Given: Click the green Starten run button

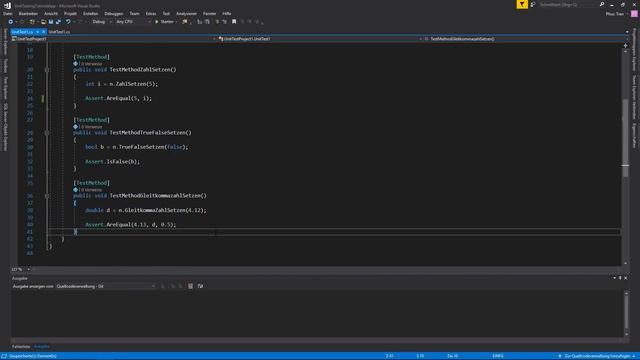Looking at the screenshot, I should [164, 22].
